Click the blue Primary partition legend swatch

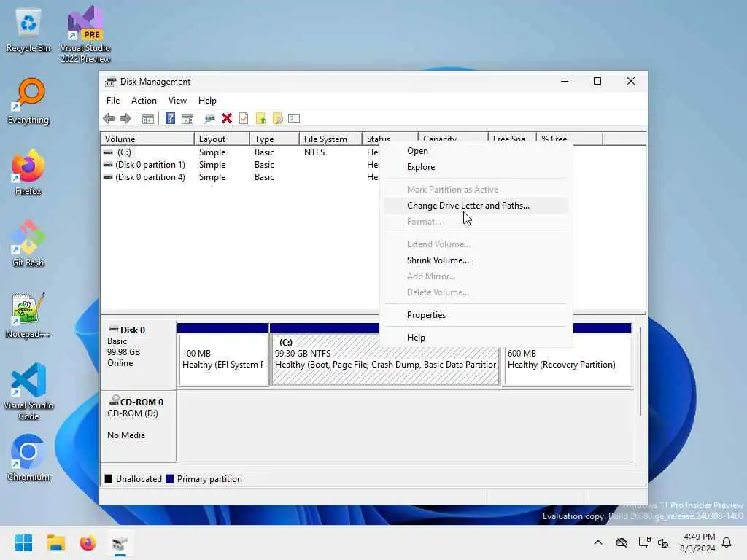click(169, 479)
